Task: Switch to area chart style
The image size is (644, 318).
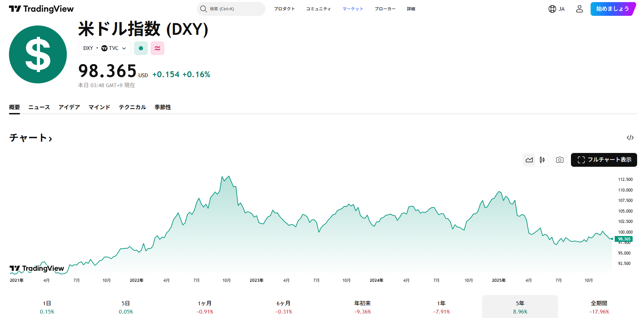Action: click(529, 160)
